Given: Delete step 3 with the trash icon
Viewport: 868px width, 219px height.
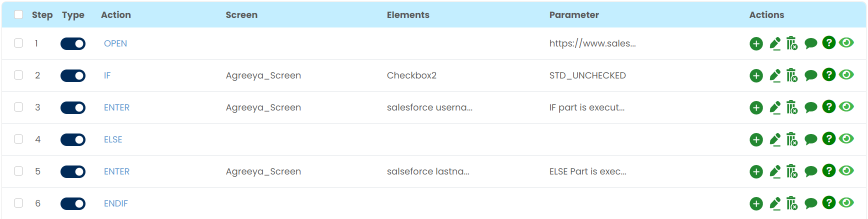Looking at the screenshot, I should (792, 107).
